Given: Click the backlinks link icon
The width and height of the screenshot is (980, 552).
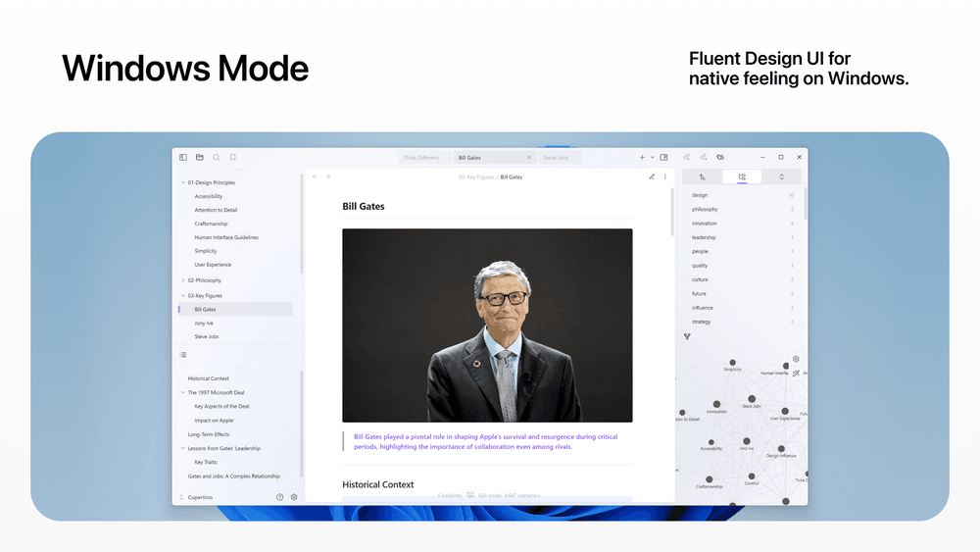Looking at the screenshot, I should click(x=686, y=158).
